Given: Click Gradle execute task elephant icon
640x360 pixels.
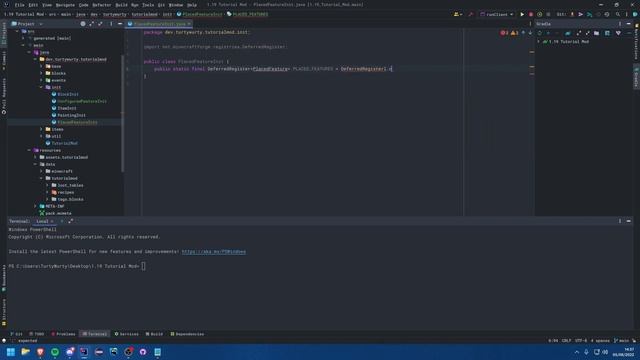Looking at the screenshot, I should tap(568, 33).
